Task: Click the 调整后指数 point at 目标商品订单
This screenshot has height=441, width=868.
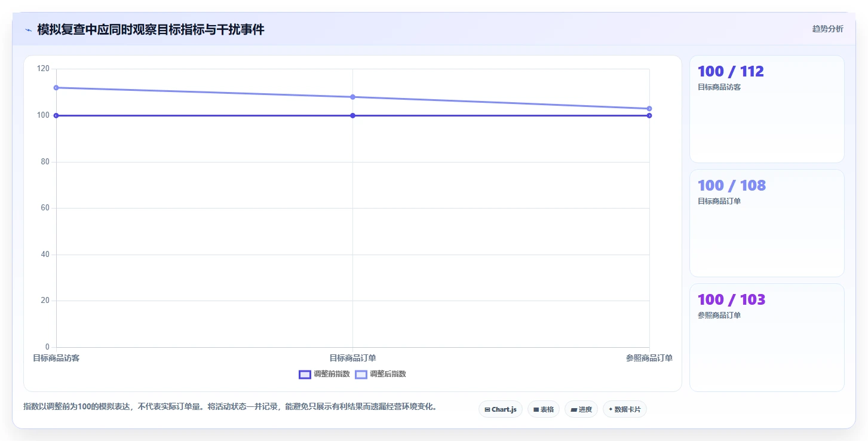Action: [352, 97]
